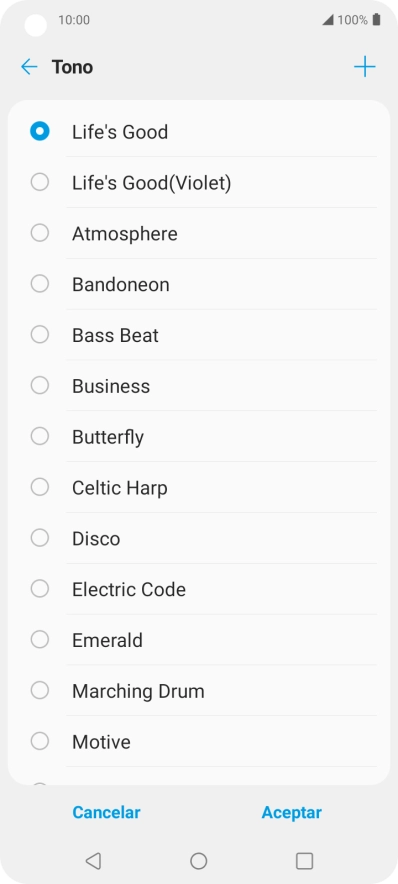Open recent apps with square icon
The height and width of the screenshot is (884, 398).
304,861
